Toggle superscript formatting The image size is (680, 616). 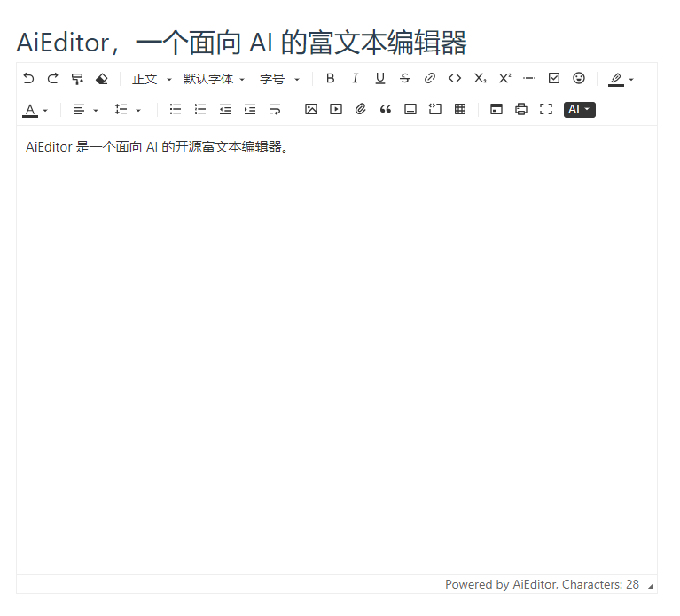tap(504, 79)
